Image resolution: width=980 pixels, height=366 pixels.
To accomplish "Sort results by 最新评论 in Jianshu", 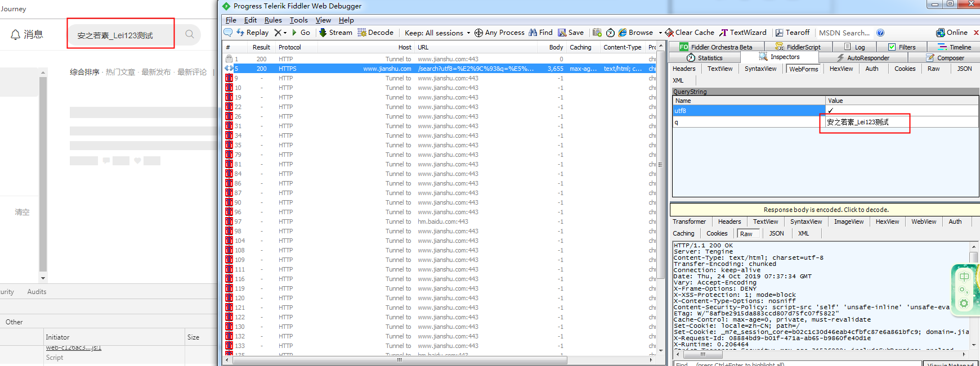I will 192,72.
